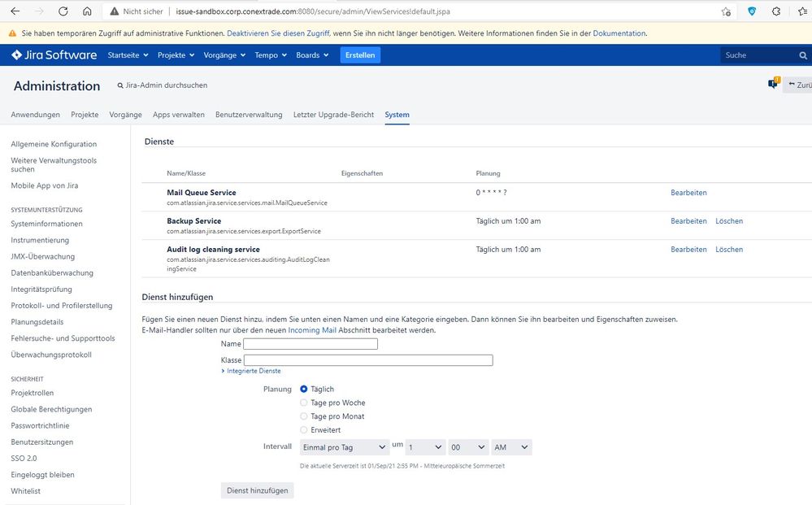Click the Name input field

(310, 344)
